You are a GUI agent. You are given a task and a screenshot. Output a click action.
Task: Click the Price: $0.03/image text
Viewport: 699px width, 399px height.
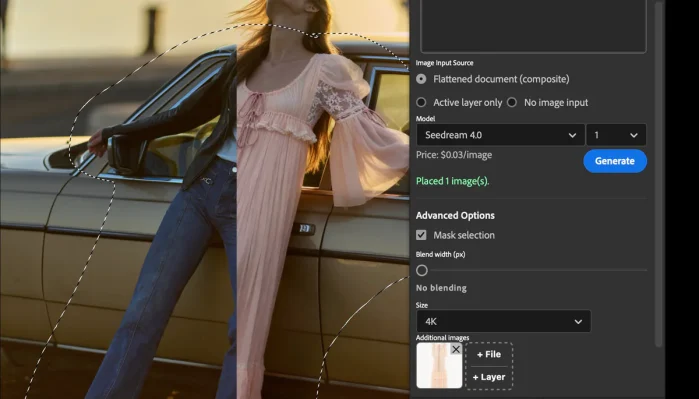(x=454, y=155)
